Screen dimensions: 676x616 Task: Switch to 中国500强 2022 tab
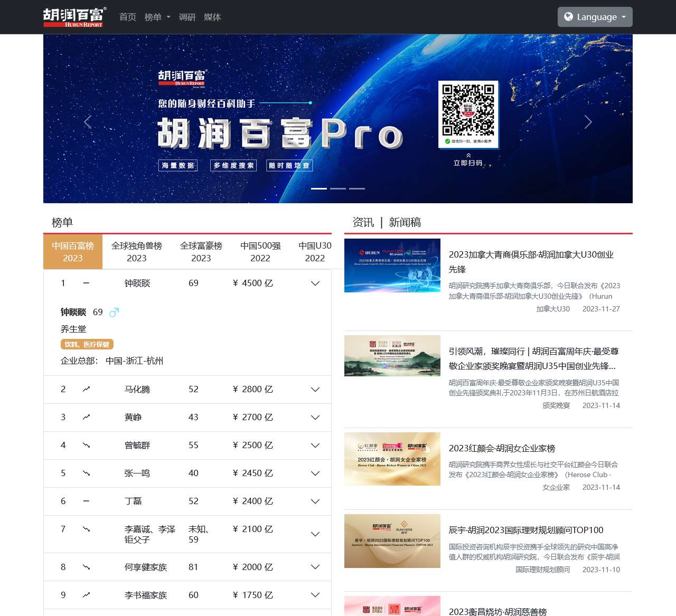click(x=260, y=252)
